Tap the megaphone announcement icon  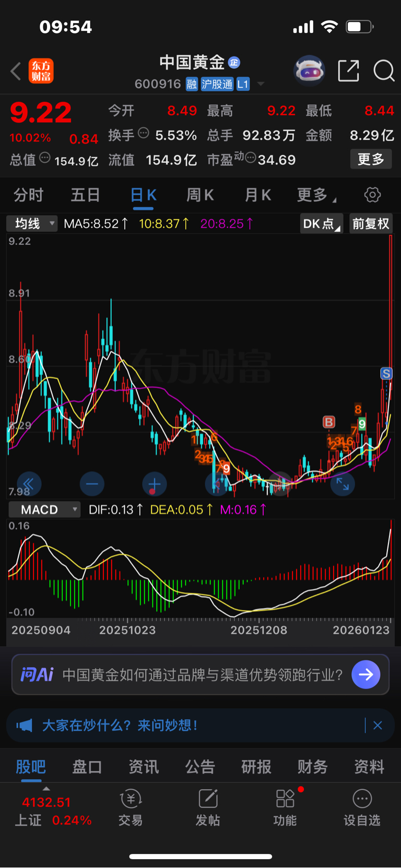tap(24, 726)
